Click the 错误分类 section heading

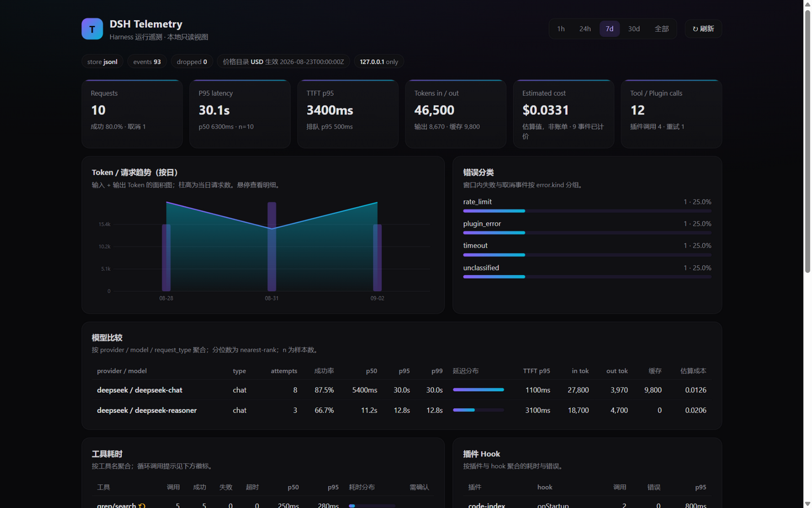478,172
